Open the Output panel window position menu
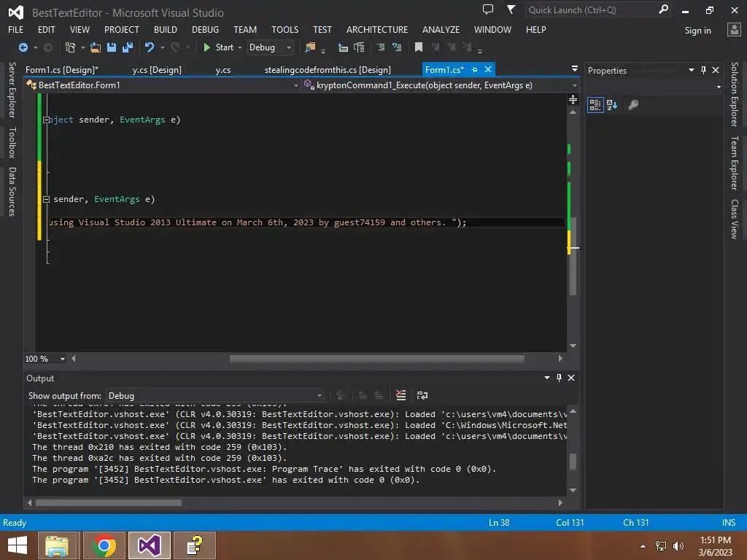The width and height of the screenshot is (747, 560). pos(547,378)
